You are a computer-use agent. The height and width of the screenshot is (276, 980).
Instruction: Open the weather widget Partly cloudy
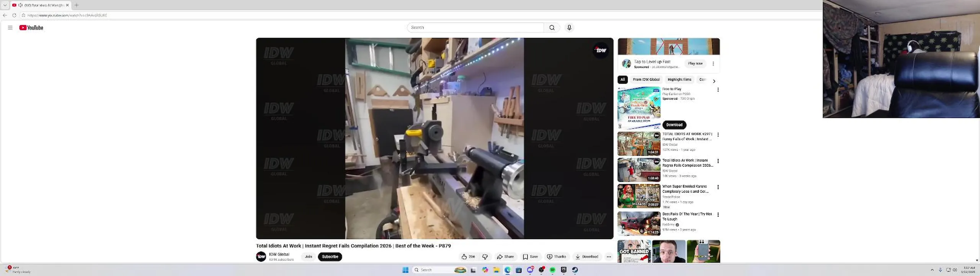pyautogui.click(x=18, y=269)
